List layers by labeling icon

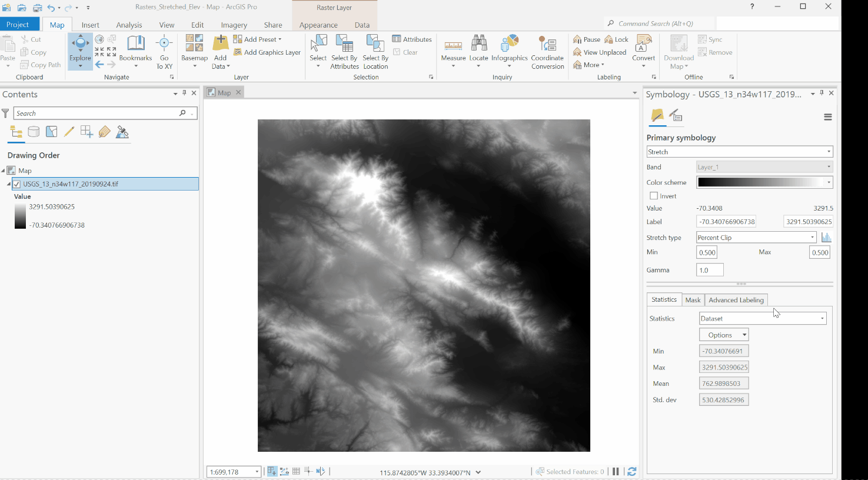pos(104,132)
